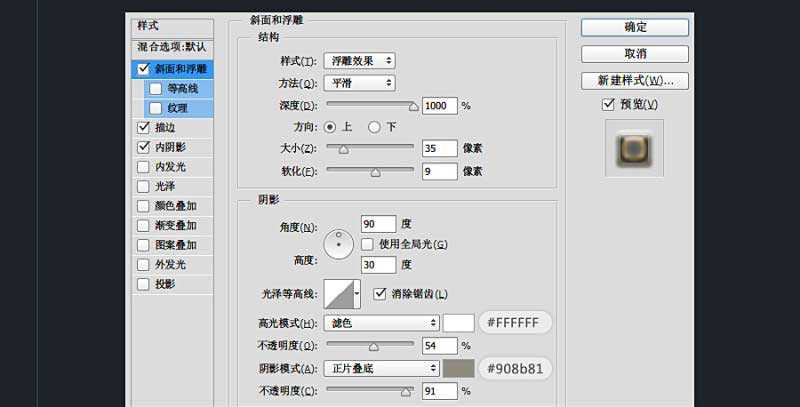Click the style preview thumbnail
800x407 pixels.
(x=634, y=147)
